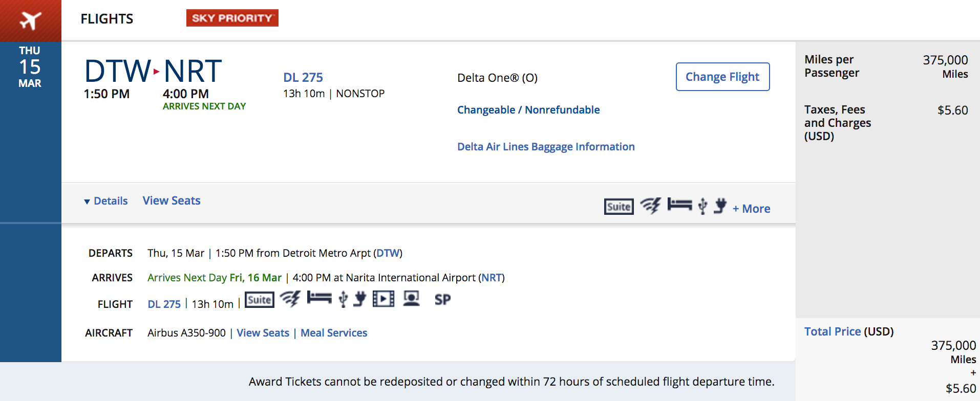Click the Total Price link
980x401 pixels.
pyautogui.click(x=833, y=331)
